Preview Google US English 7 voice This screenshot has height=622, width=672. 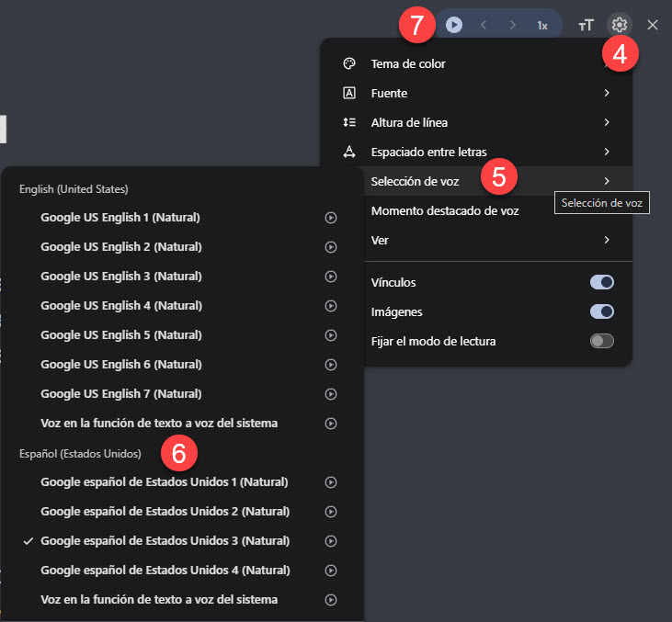click(x=330, y=394)
